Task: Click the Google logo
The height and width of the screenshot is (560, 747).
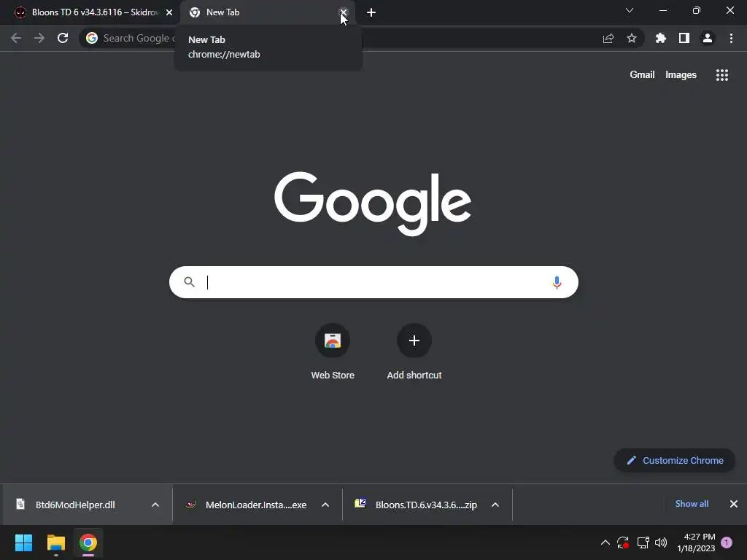Action: 373,204
